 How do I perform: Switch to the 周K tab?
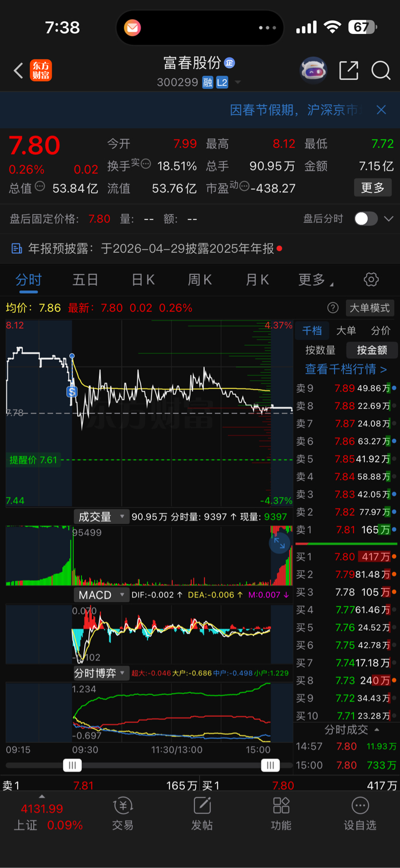[x=199, y=280]
